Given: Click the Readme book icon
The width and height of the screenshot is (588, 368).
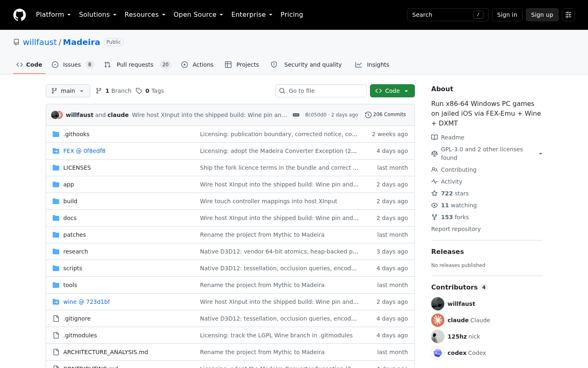Looking at the screenshot, I should pos(434,137).
